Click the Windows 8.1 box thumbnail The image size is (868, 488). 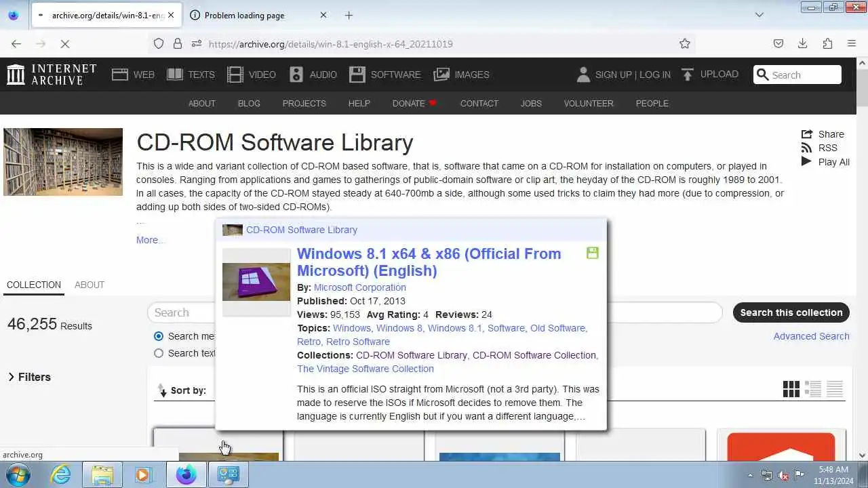256,282
